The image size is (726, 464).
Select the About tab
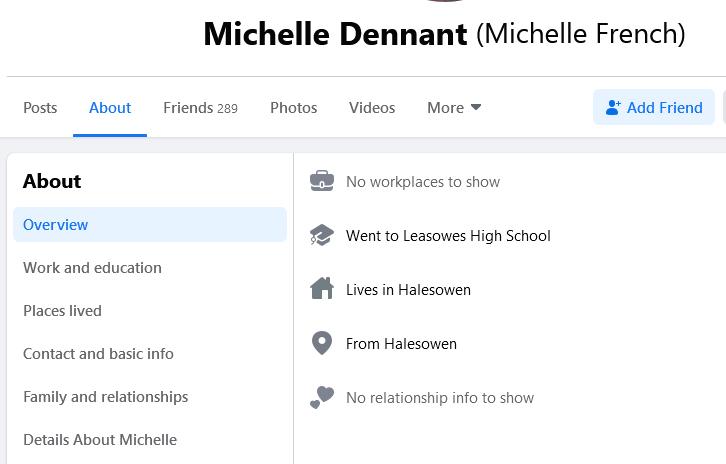[x=110, y=108]
